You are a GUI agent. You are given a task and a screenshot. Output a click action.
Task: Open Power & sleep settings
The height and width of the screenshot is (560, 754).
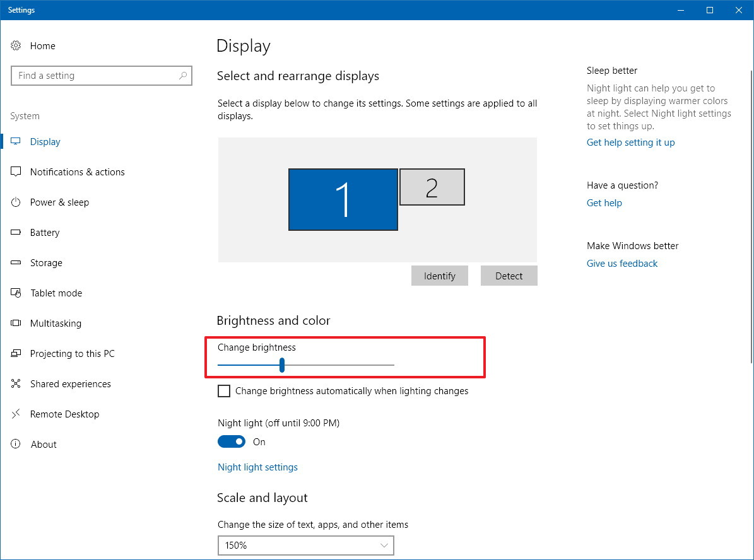(x=60, y=202)
